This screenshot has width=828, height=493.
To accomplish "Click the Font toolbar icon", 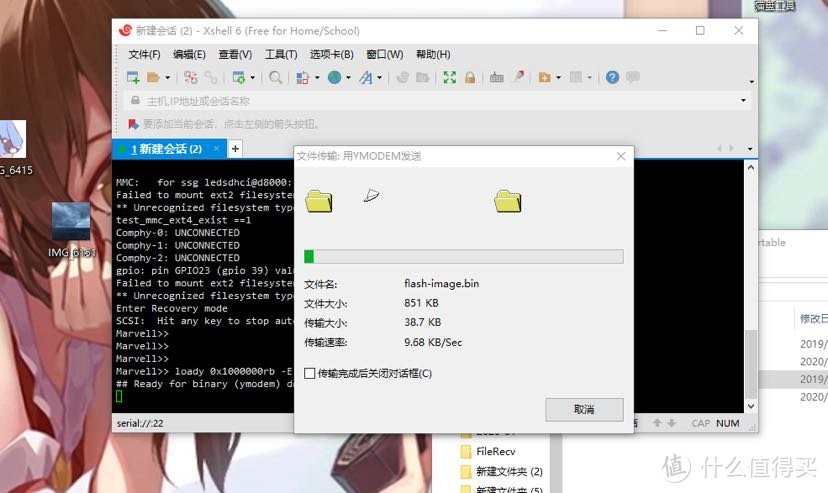I will pyautogui.click(x=366, y=78).
